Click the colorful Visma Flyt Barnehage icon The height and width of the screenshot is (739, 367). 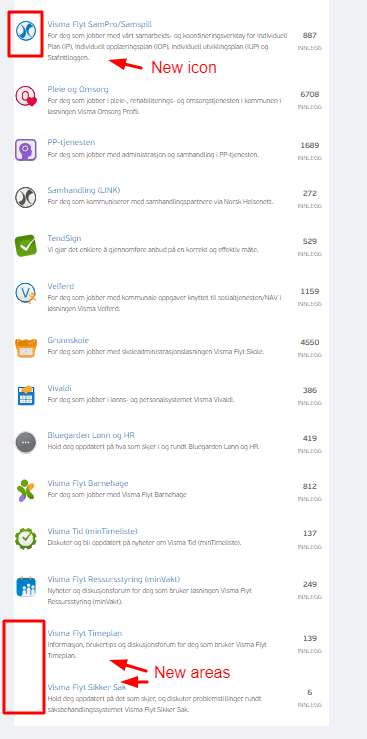[25, 490]
